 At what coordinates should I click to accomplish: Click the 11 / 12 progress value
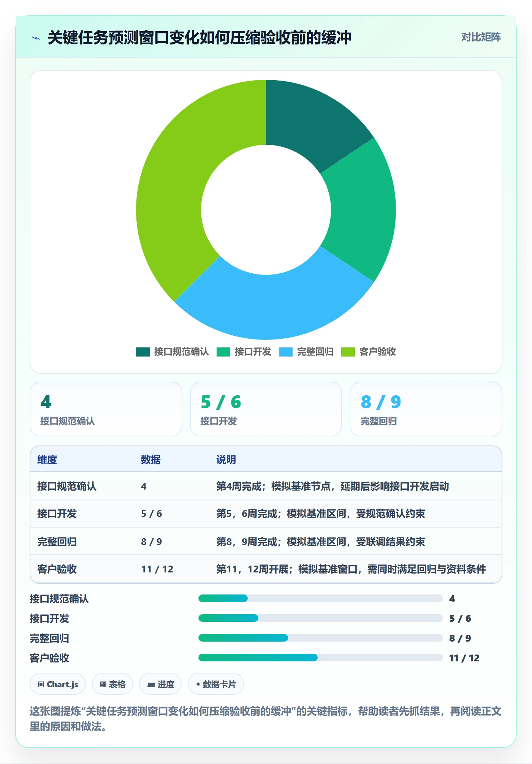[464, 658]
